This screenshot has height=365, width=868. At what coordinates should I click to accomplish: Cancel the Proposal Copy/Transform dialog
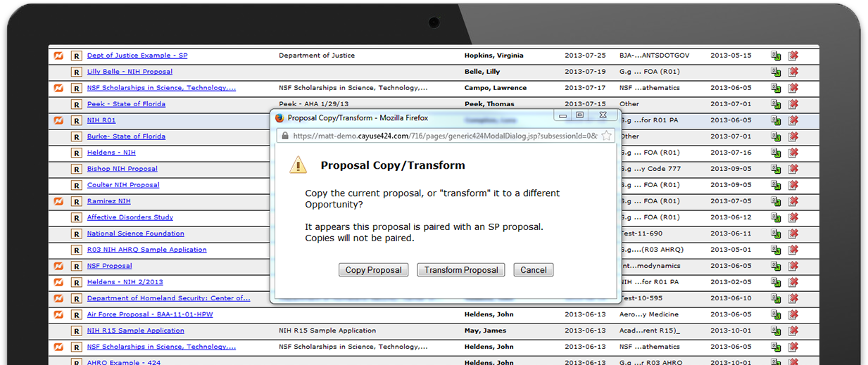click(534, 270)
